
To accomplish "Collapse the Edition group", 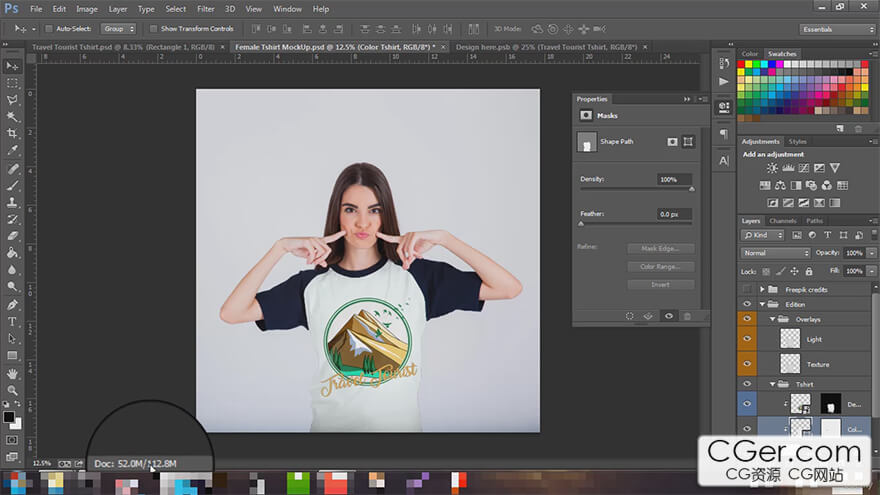I will point(762,304).
